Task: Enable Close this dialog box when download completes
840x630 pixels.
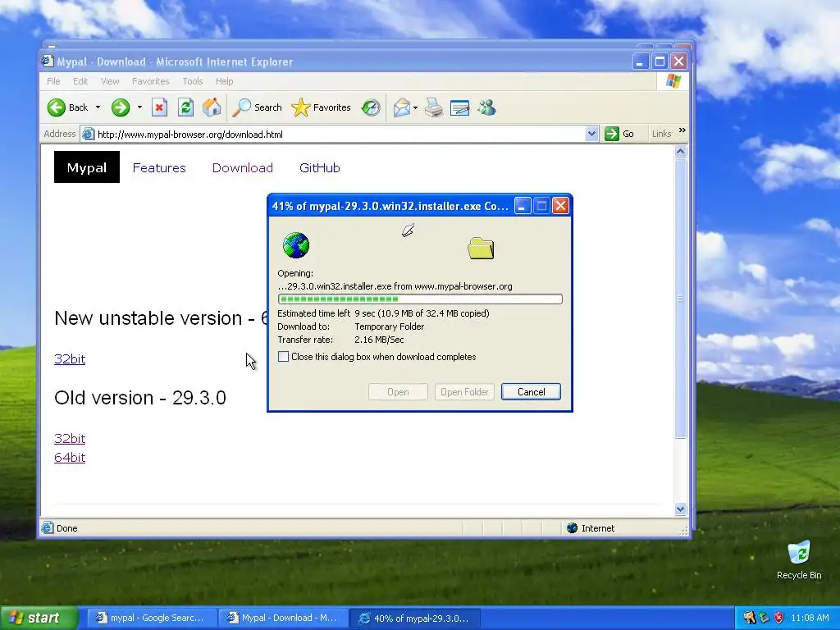Action: pyautogui.click(x=283, y=357)
